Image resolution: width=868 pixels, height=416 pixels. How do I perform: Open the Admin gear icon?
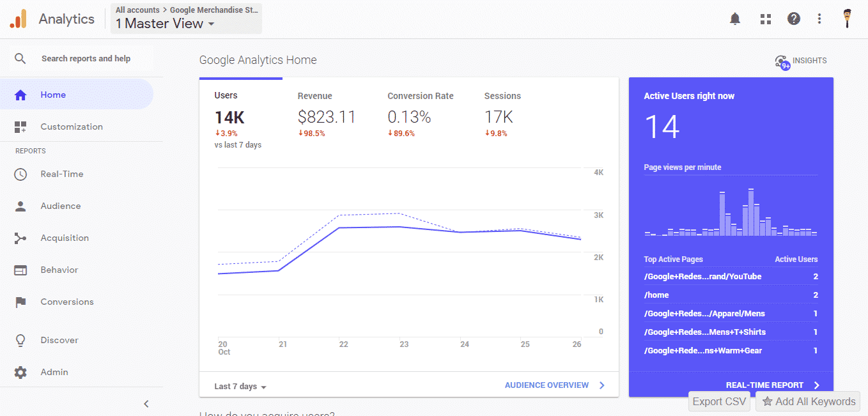pyautogui.click(x=20, y=372)
